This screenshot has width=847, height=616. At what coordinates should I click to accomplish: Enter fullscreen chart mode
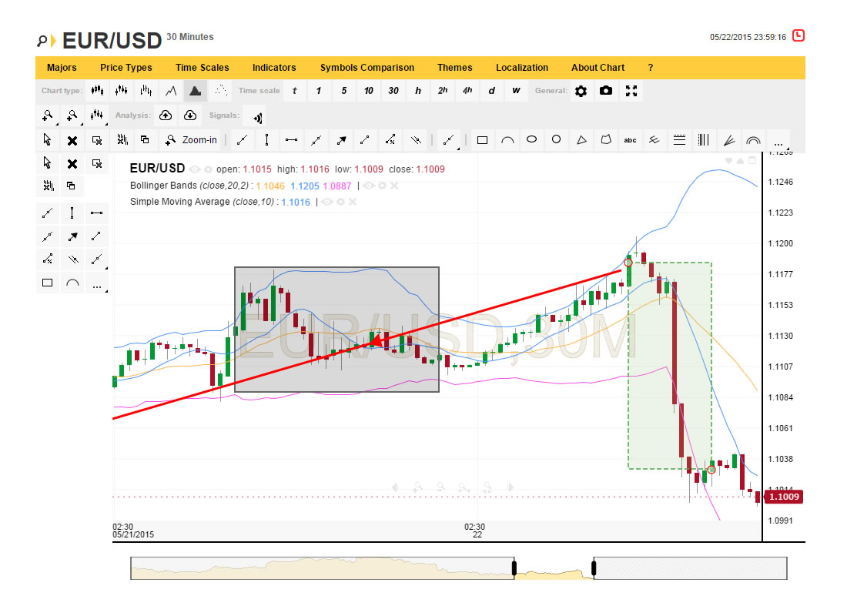pos(631,91)
